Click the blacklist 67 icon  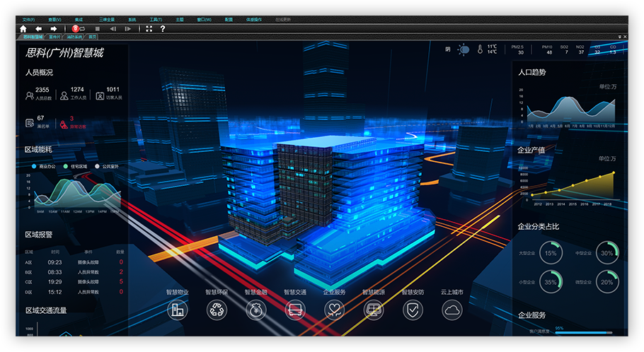pyautogui.click(x=30, y=123)
